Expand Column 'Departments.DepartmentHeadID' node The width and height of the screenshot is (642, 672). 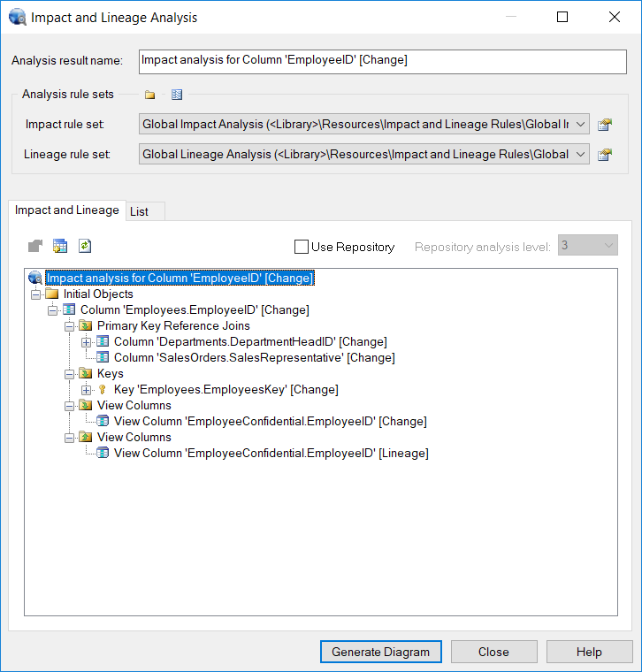(86, 342)
